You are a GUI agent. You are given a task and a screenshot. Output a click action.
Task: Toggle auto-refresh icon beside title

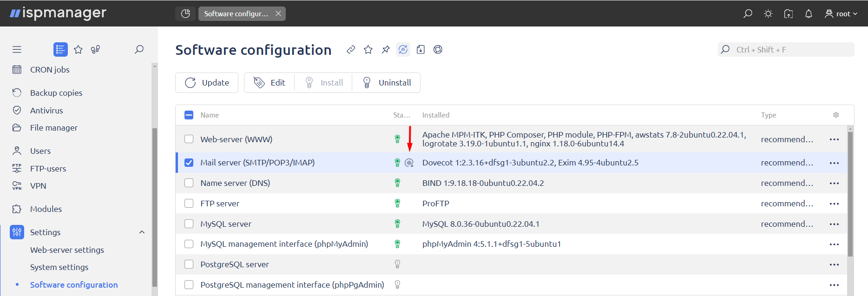tap(403, 49)
